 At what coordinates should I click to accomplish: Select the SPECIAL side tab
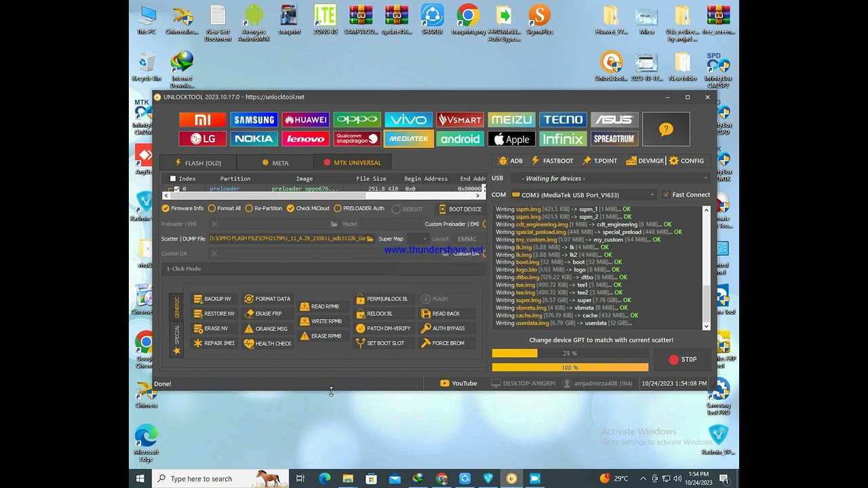[x=176, y=340]
